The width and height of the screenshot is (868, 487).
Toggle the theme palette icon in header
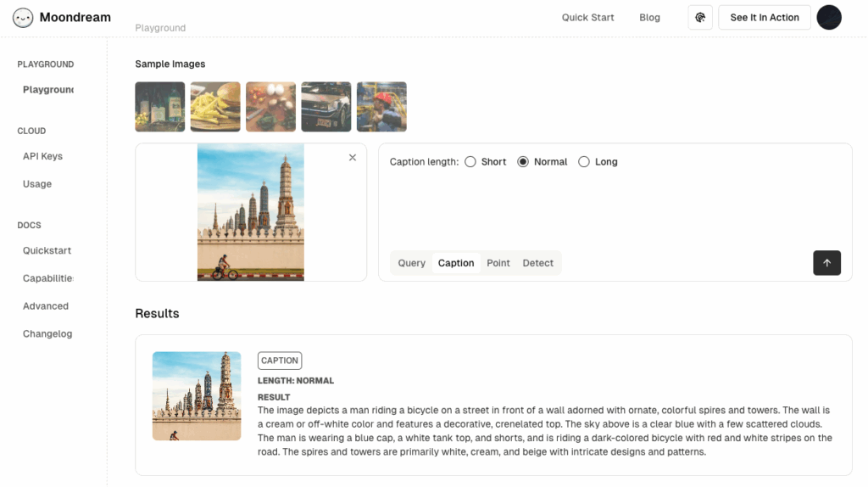700,18
